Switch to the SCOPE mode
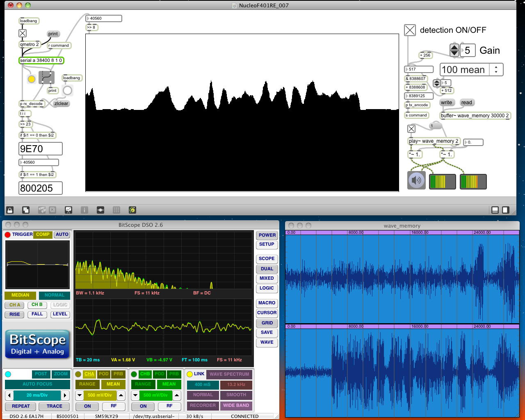 pyautogui.click(x=267, y=259)
